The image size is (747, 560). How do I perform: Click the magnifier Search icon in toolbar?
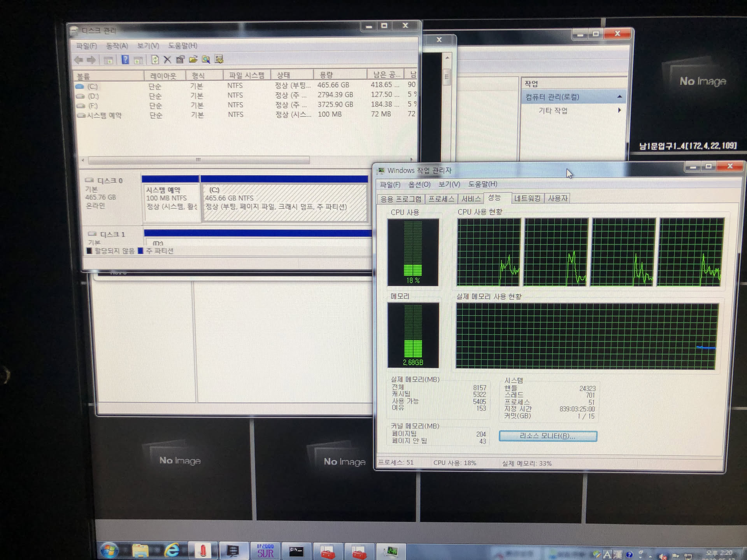[x=206, y=59]
